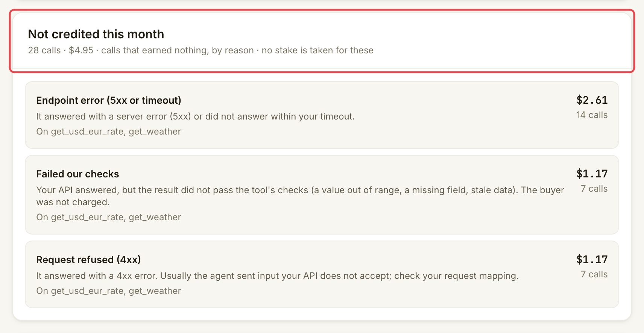The image size is (644, 333).
Task: Click the tool names under Failed our checks description
Action: [109, 217]
